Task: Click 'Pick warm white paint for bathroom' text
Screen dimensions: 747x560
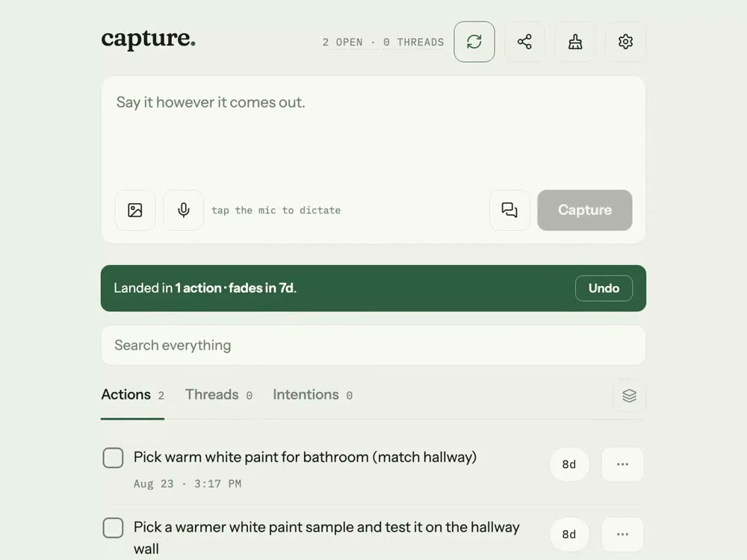Action: tap(305, 457)
